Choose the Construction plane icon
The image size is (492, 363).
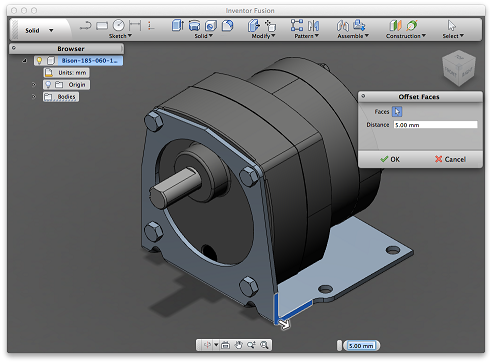[396, 26]
